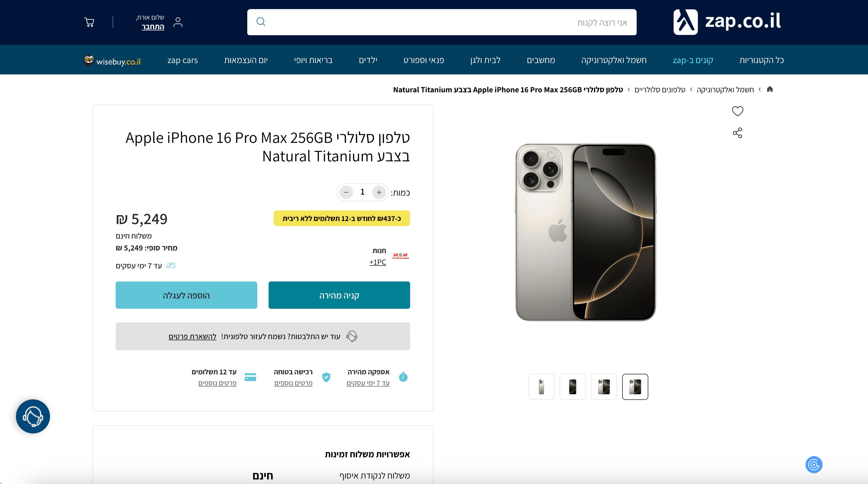
Task: Select the zap cars navigation item
Action: pos(182,60)
